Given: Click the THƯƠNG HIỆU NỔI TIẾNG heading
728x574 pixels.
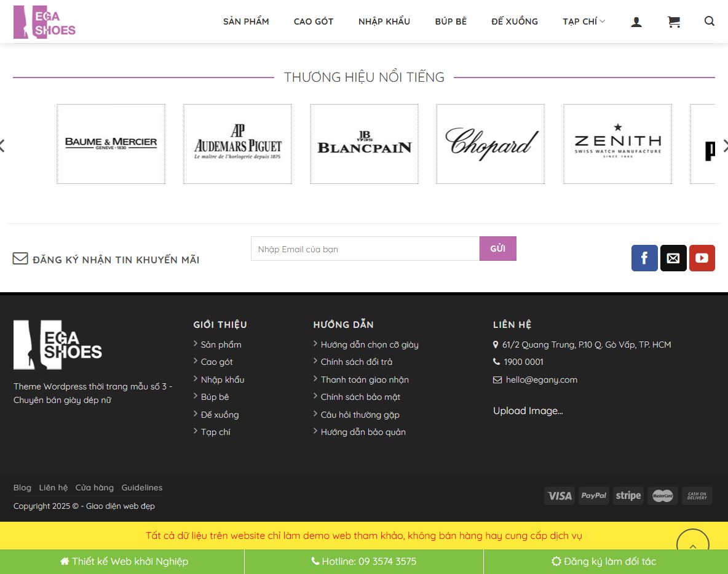Looking at the screenshot, I should point(364,77).
